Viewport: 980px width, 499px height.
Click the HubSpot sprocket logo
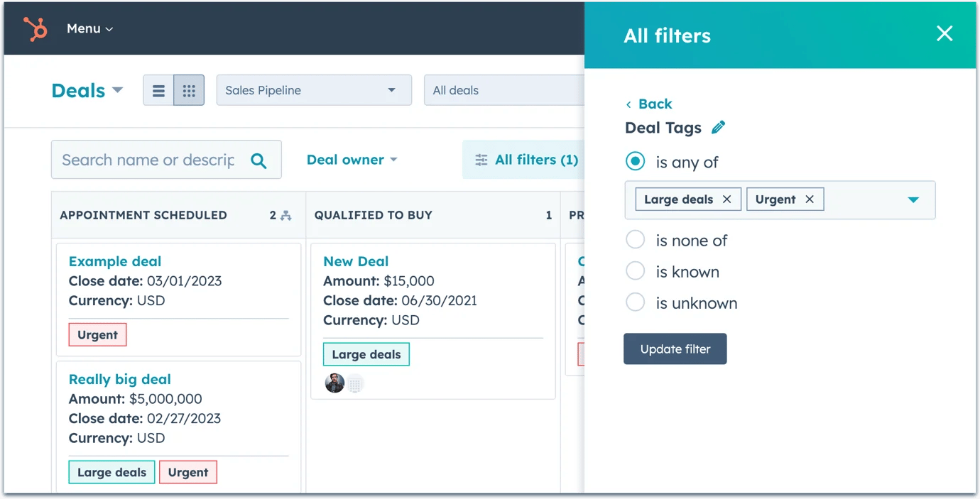pos(35,29)
